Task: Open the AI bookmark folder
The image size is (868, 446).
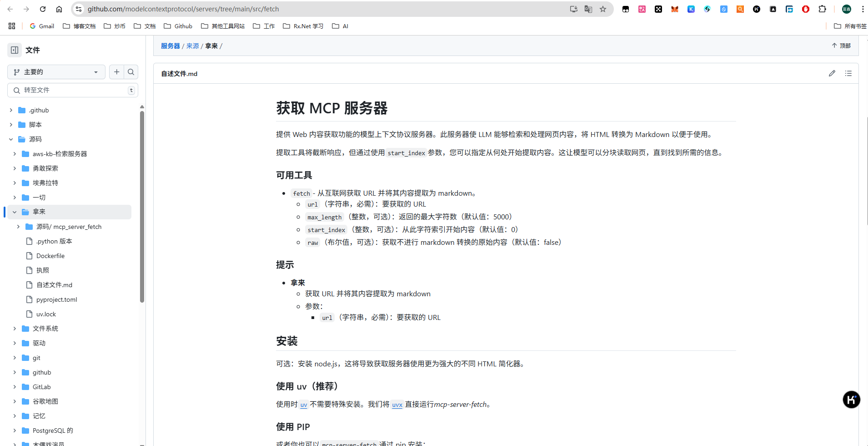Action: click(340, 26)
